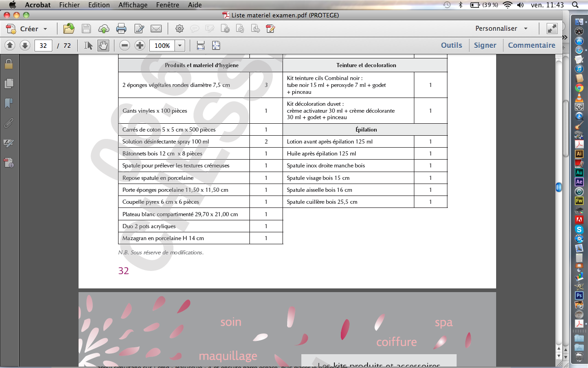Open the Bookmarks panel in sidebar
The image size is (588, 368).
point(9,103)
